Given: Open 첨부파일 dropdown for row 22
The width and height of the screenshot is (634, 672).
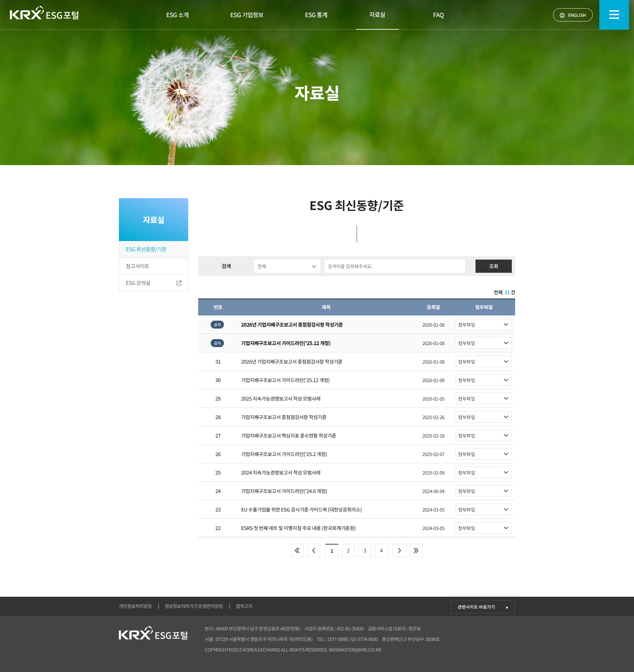Looking at the screenshot, I should tap(483, 528).
